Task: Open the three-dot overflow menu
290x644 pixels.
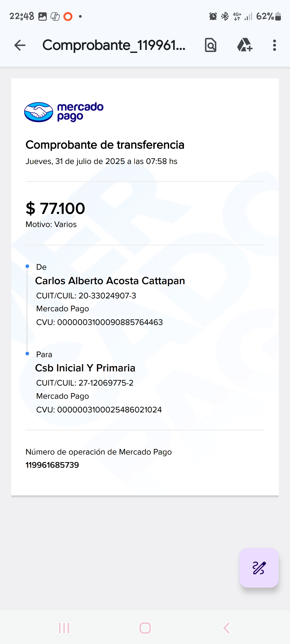Action: (x=274, y=45)
